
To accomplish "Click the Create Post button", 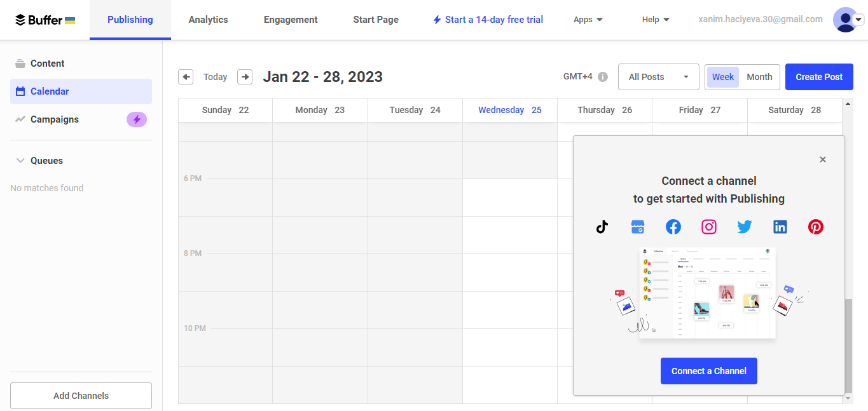I will [x=819, y=77].
